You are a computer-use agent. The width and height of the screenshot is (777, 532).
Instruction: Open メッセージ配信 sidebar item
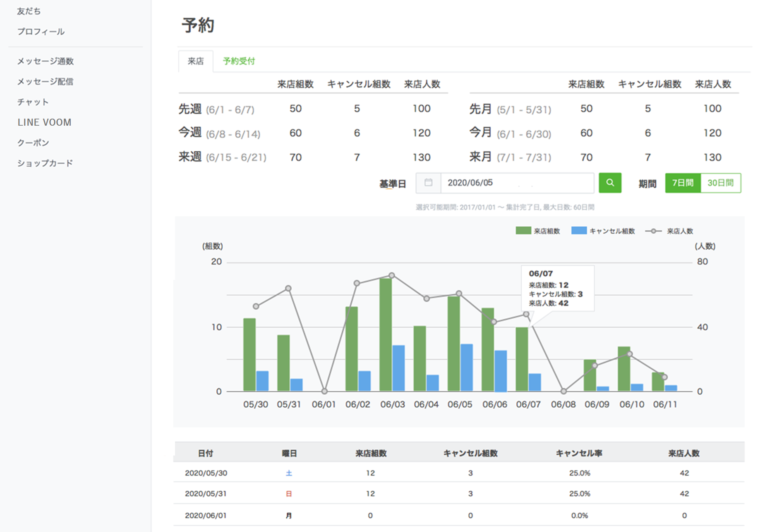(x=45, y=81)
